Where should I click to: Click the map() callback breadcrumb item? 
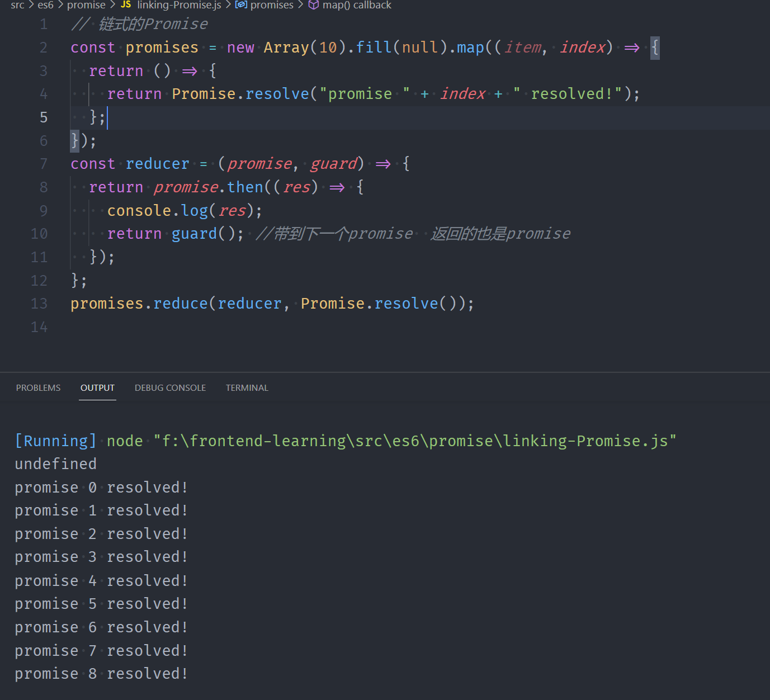coord(357,5)
